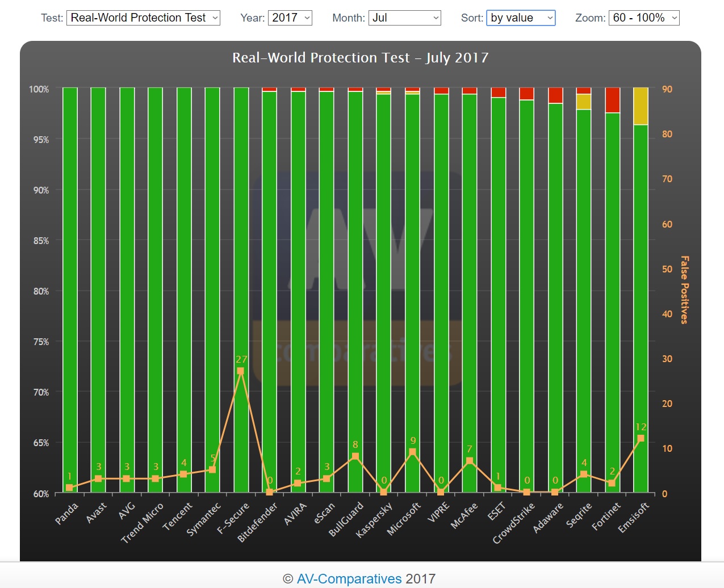Screen dimensions: 724x588
Task: Click the red segment atop Adaware bar
Action: coord(555,95)
